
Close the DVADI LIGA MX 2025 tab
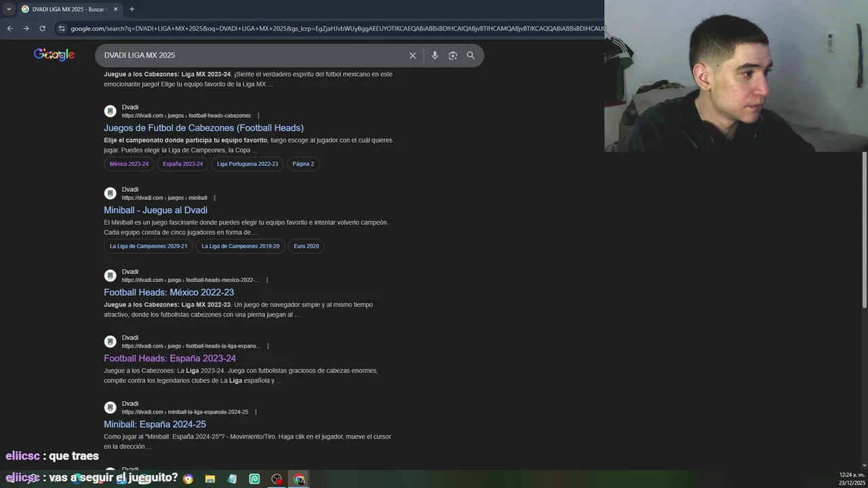[x=115, y=9]
